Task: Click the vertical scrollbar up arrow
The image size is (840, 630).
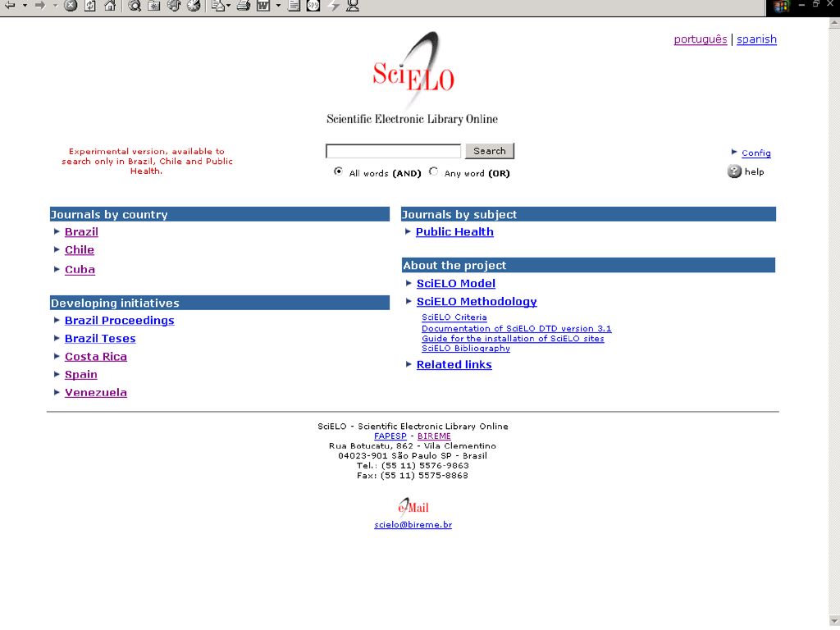Action: pos(834,23)
